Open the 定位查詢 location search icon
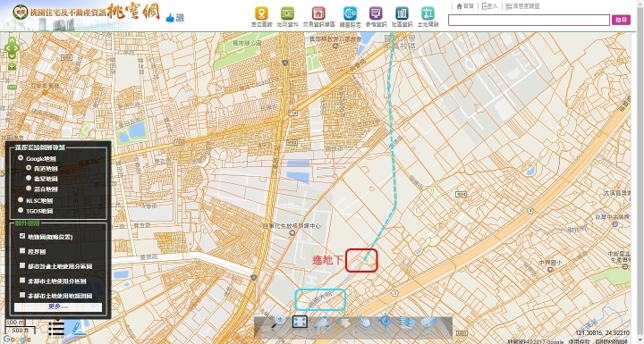This screenshot has width=644, height=344. 261,13
